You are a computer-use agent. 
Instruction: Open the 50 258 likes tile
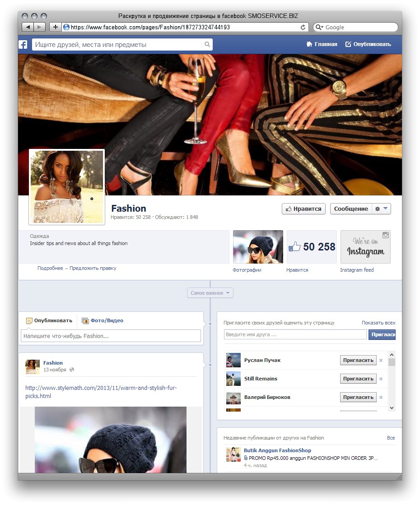(x=312, y=247)
